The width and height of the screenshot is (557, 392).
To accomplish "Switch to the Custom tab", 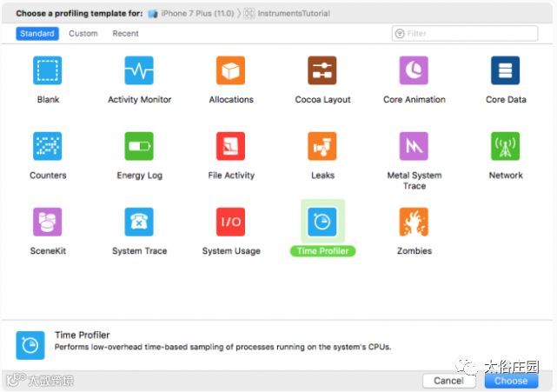I will pos(83,33).
